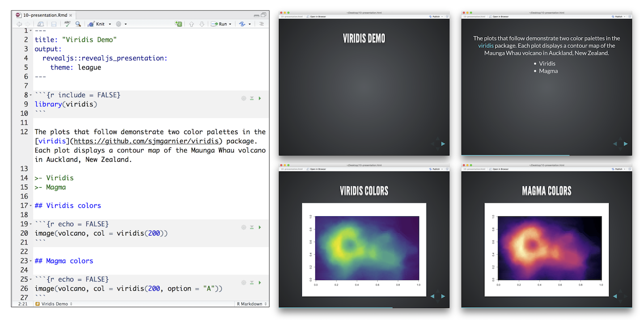Screen dimensions: 644x320
Task: Click the Show in new window icon
Action: [x=40, y=24]
